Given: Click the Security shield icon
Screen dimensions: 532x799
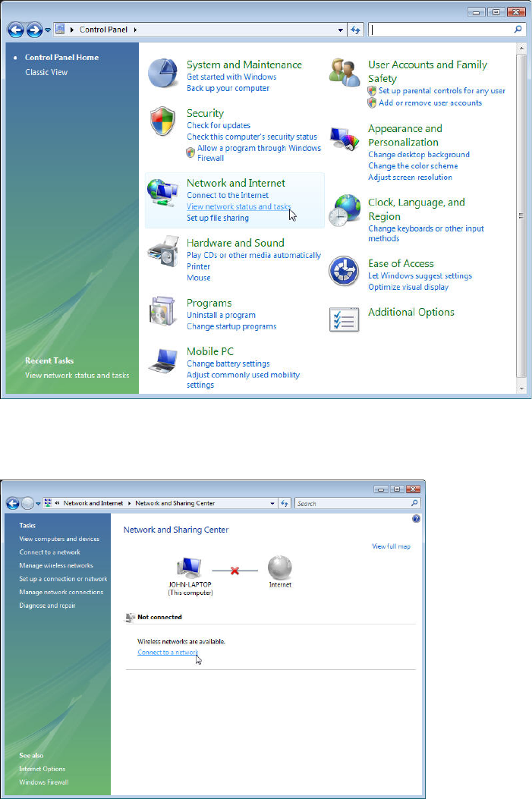Looking at the screenshot, I should click(x=162, y=121).
